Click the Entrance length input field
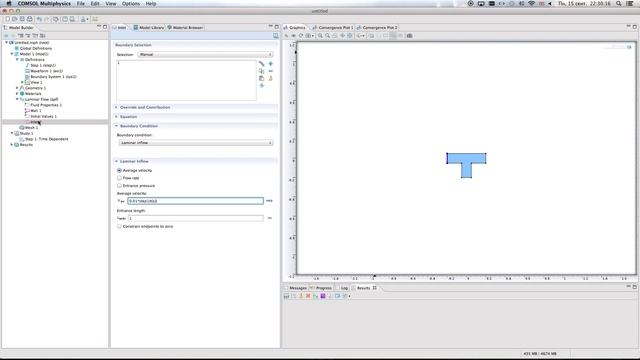640x360 pixels. 196,218
